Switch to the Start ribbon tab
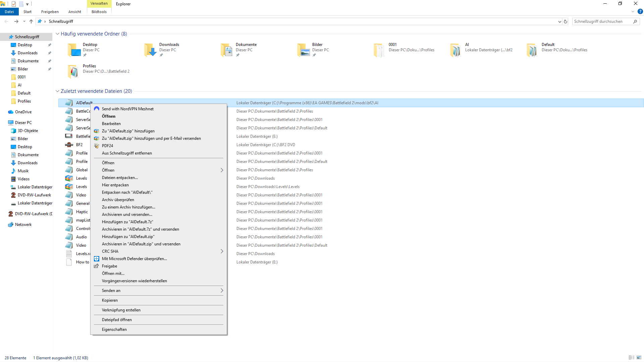Image resolution: width=644 pixels, height=362 pixels. pos(28,12)
